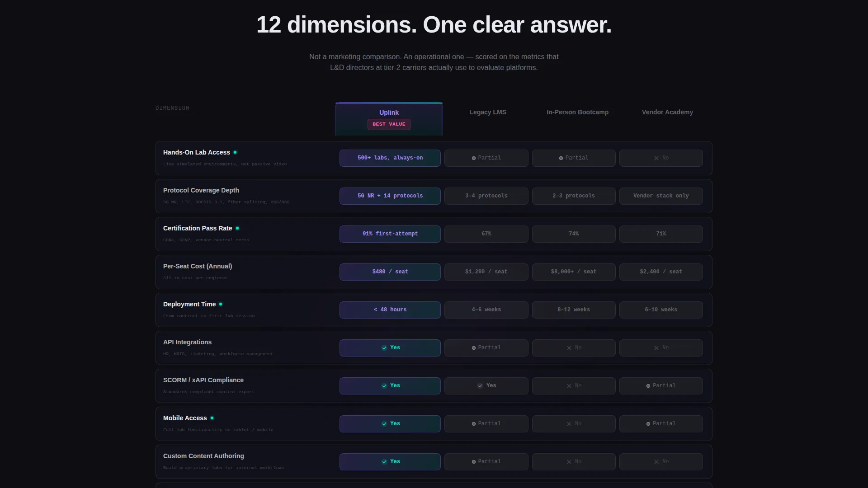This screenshot has width=868, height=488.
Task: Select the Vendor Academy column header
Action: click(x=667, y=112)
